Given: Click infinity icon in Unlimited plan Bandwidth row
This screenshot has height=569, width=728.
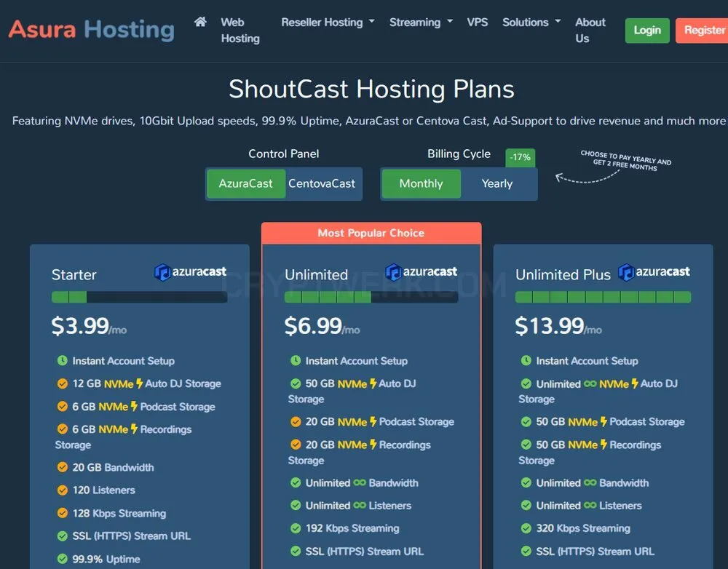Looking at the screenshot, I should pos(360,482).
